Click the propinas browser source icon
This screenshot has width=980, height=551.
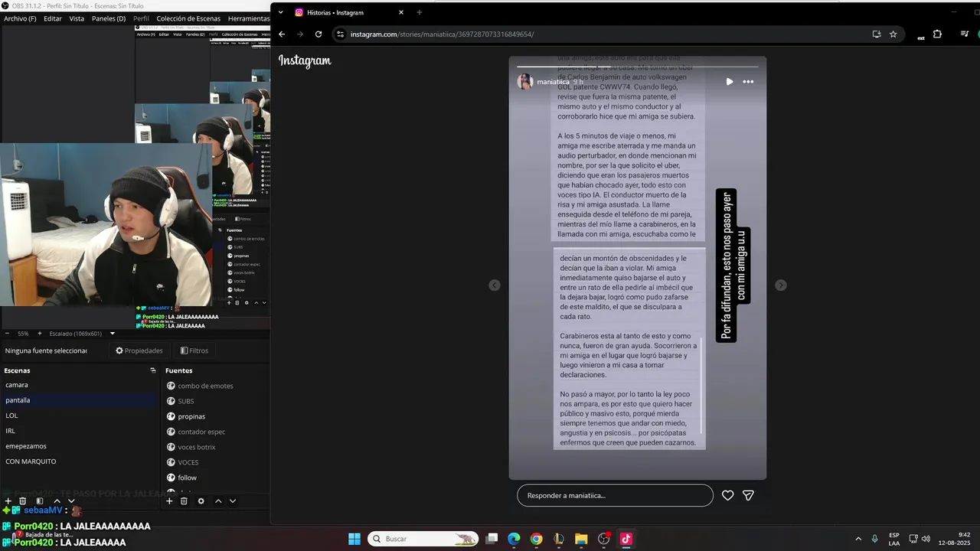[171, 416]
